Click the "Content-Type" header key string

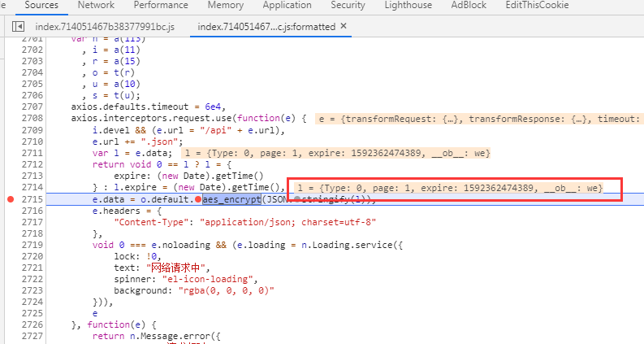pyautogui.click(x=149, y=222)
